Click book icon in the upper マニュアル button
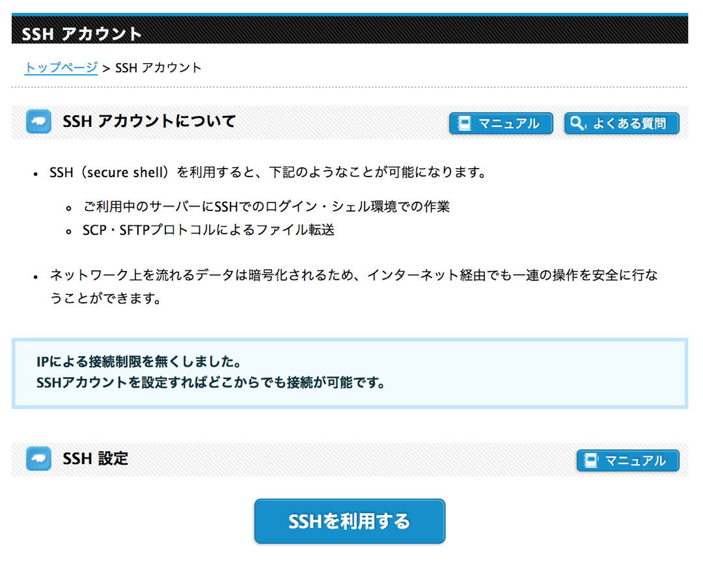703x588 pixels. (465, 123)
